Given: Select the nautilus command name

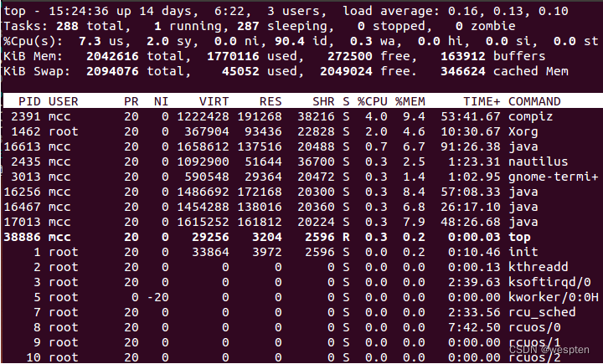Looking at the screenshot, I should click(539, 161).
